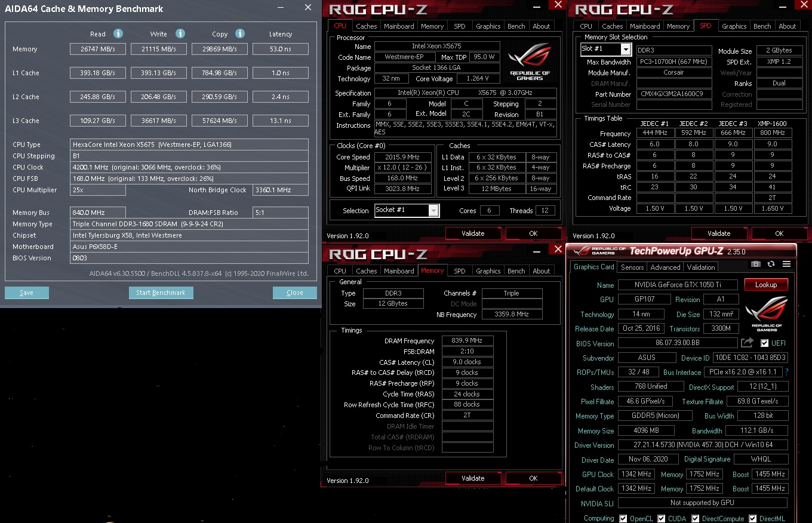Open the Validation tab in GPU-Z
This screenshot has height=523, width=812.
tap(701, 267)
